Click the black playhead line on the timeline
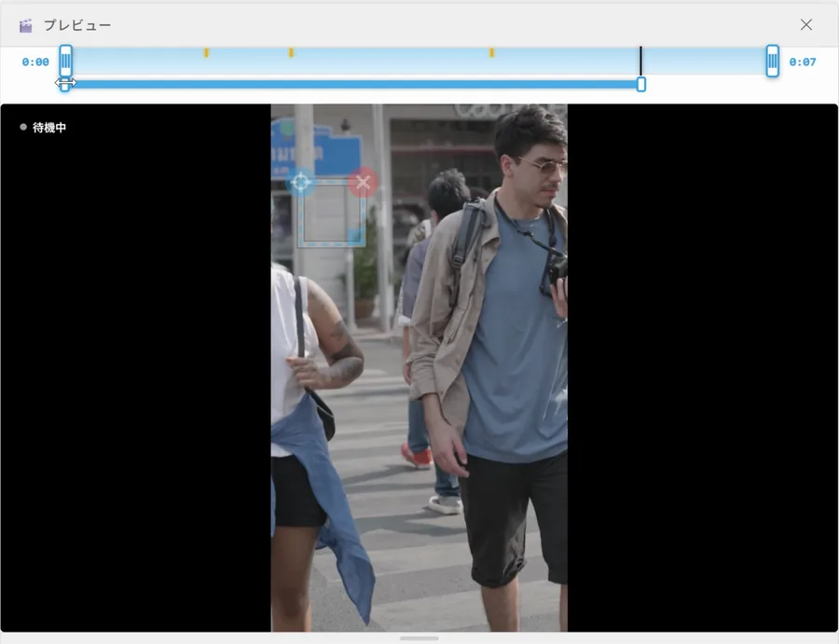839x644 pixels. [640, 61]
